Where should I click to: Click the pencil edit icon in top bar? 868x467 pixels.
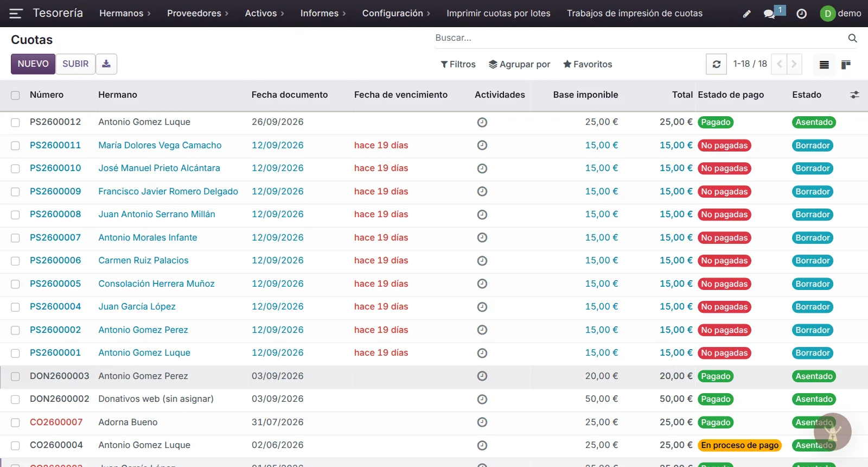coord(747,14)
